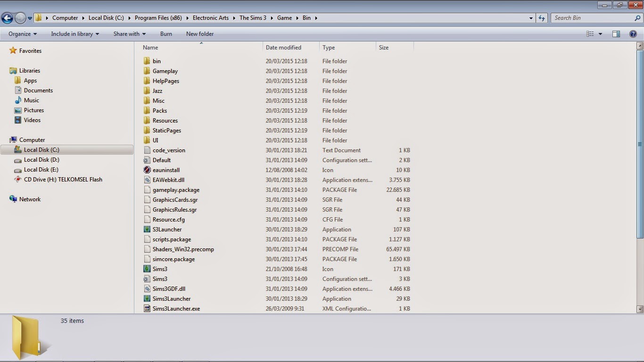Click the Electronic Arts breadcrumb
644x362 pixels.
pyautogui.click(x=211, y=18)
